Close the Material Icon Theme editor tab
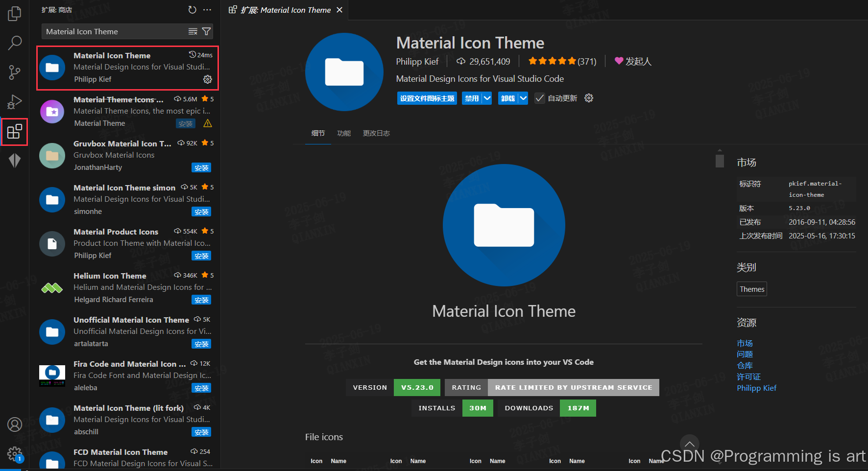868x471 pixels. (x=339, y=10)
